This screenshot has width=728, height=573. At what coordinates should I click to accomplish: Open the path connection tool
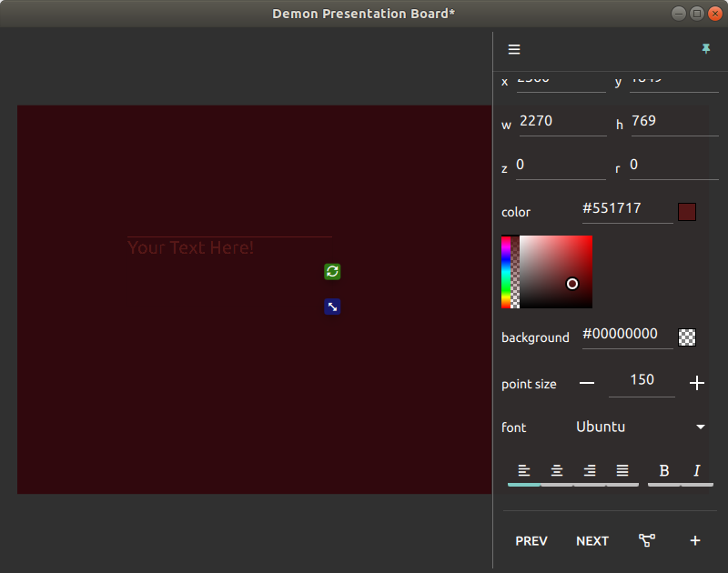tap(647, 541)
